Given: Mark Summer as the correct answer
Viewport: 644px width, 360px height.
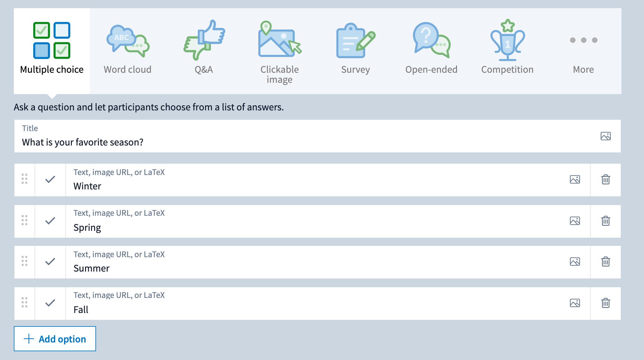Looking at the screenshot, I should [x=50, y=262].
